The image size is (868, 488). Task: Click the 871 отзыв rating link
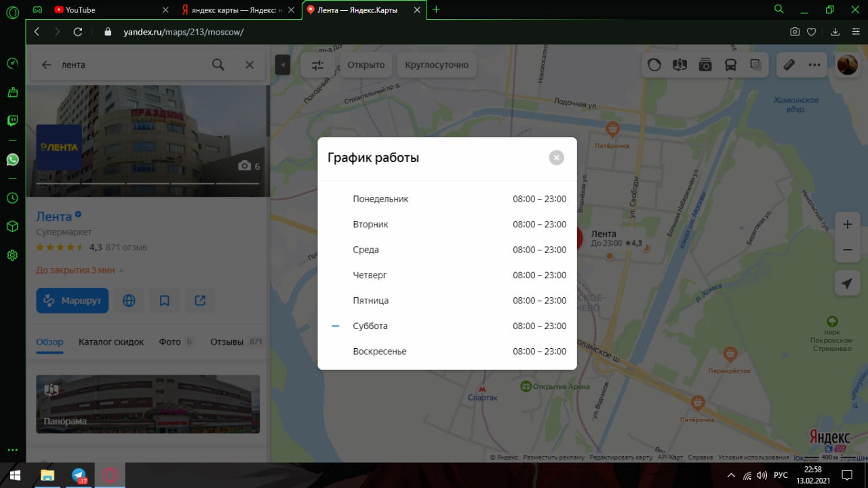pyautogui.click(x=126, y=247)
